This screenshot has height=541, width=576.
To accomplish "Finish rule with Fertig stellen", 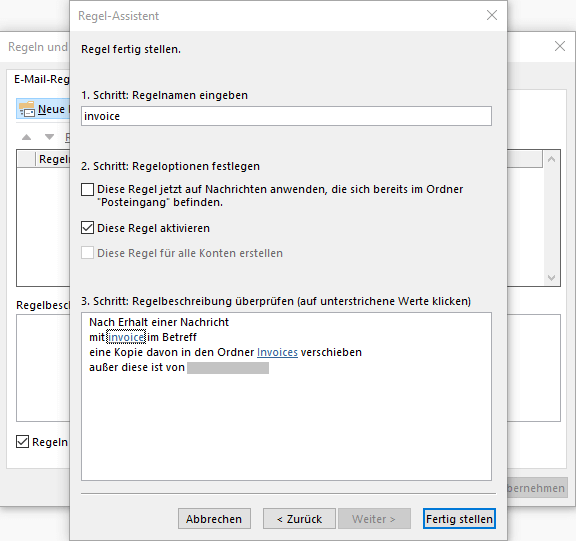I will click(x=459, y=519).
